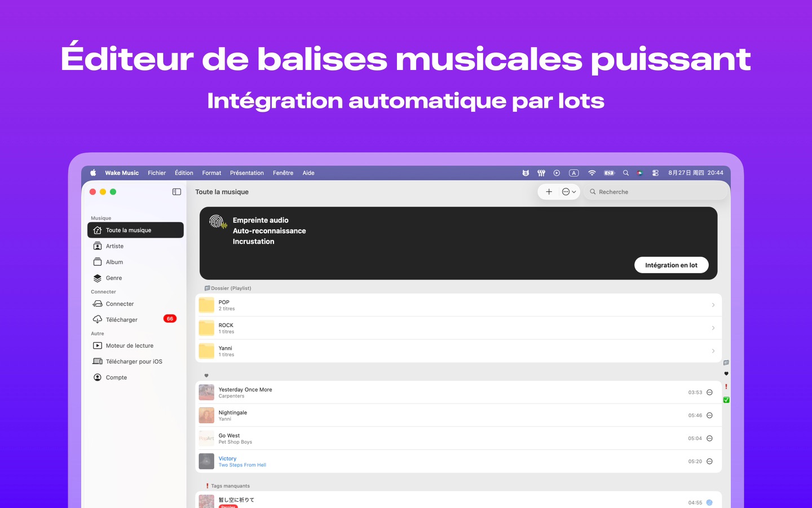Image resolution: width=812 pixels, height=508 pixels.
Task: Open options for Go West track
Action: click(709, 439)
